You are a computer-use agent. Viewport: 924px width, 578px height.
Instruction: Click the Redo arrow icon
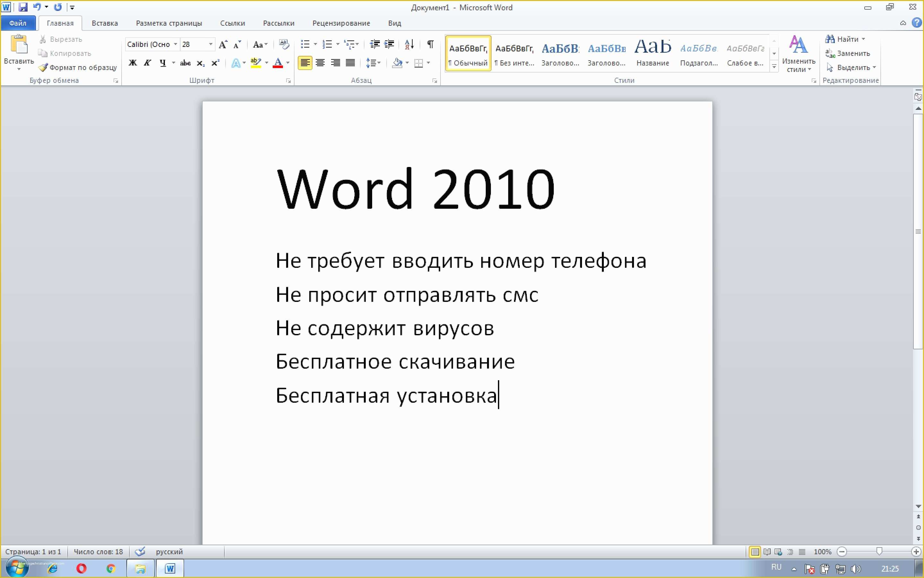click(x=58, y=7)
